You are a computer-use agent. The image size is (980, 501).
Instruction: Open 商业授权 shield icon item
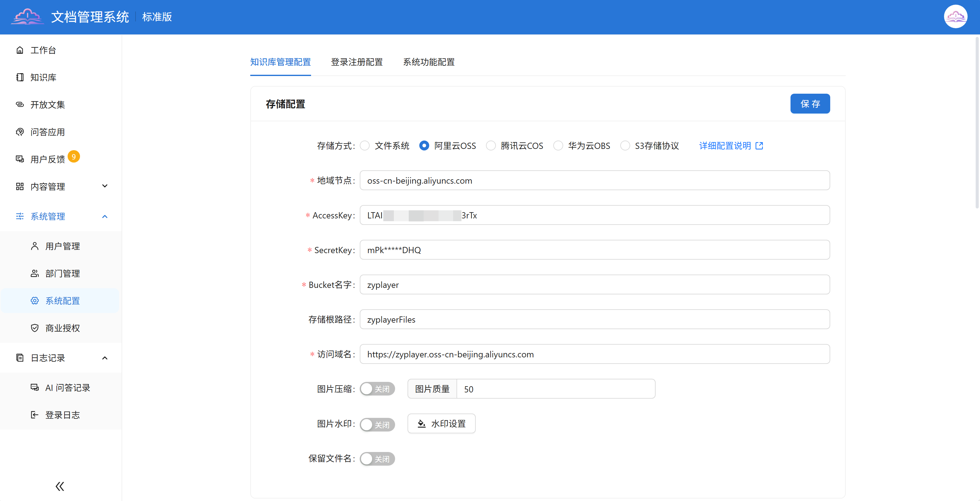tap(35, 328)
